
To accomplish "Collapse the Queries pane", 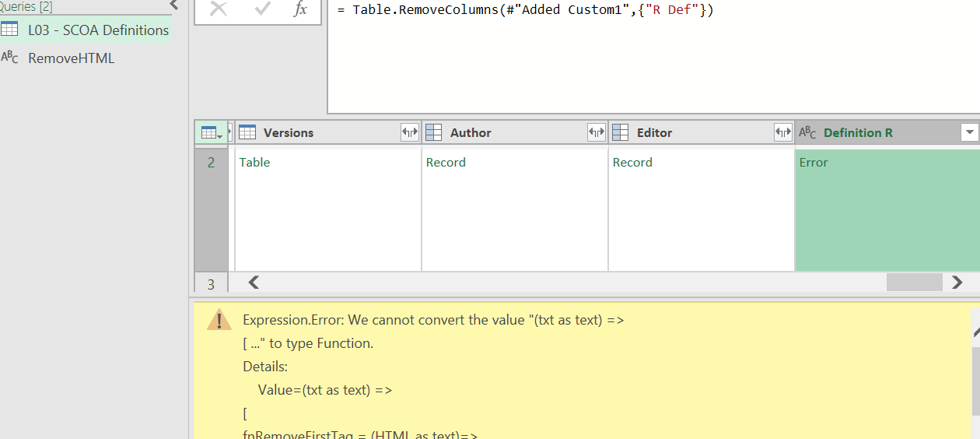I will pyautogui.click(x=173, y=5).
